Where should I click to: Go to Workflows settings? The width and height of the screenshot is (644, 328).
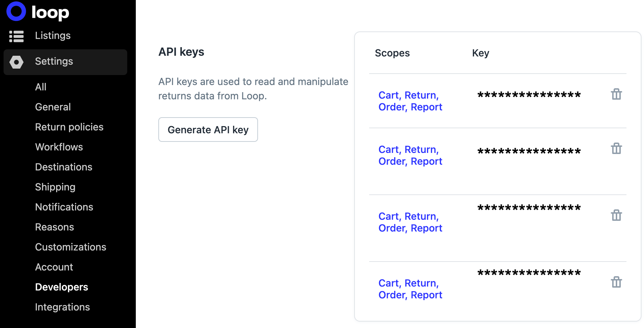coord(59,147)
